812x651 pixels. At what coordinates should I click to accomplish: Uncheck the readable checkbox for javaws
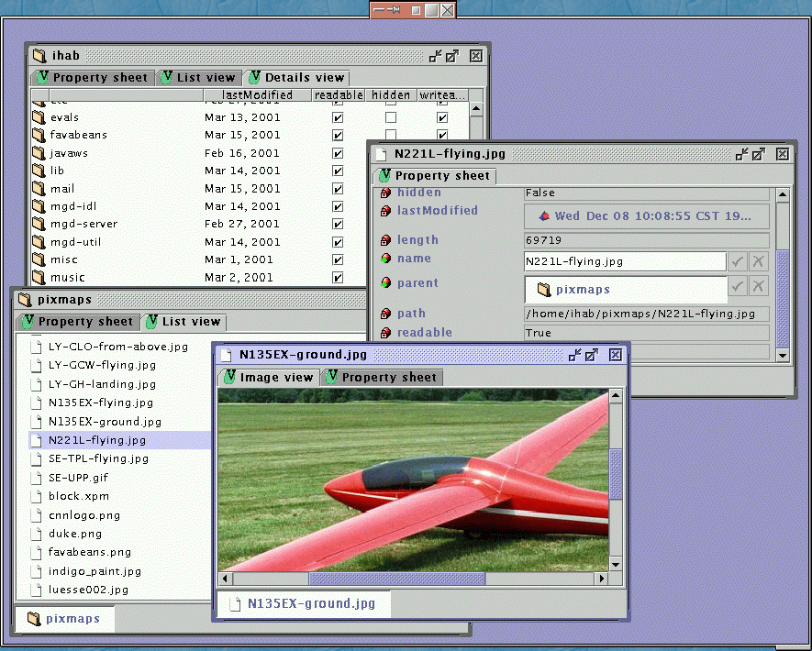pos(338,153)
